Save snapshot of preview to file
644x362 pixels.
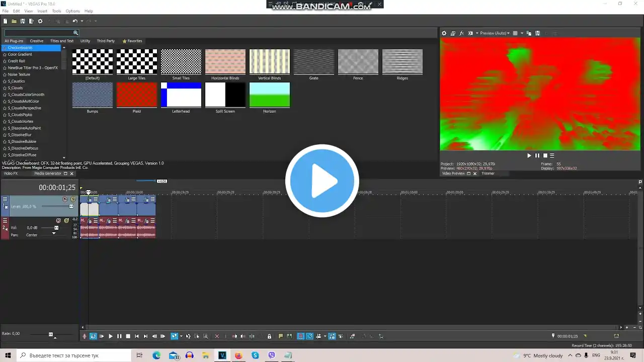pyautogui.click(x=538, y=33)
